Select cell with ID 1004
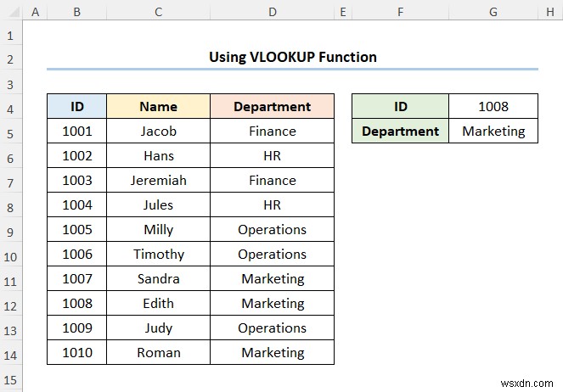Viewport: 563px width, 392px height. [x=76, y=204]
